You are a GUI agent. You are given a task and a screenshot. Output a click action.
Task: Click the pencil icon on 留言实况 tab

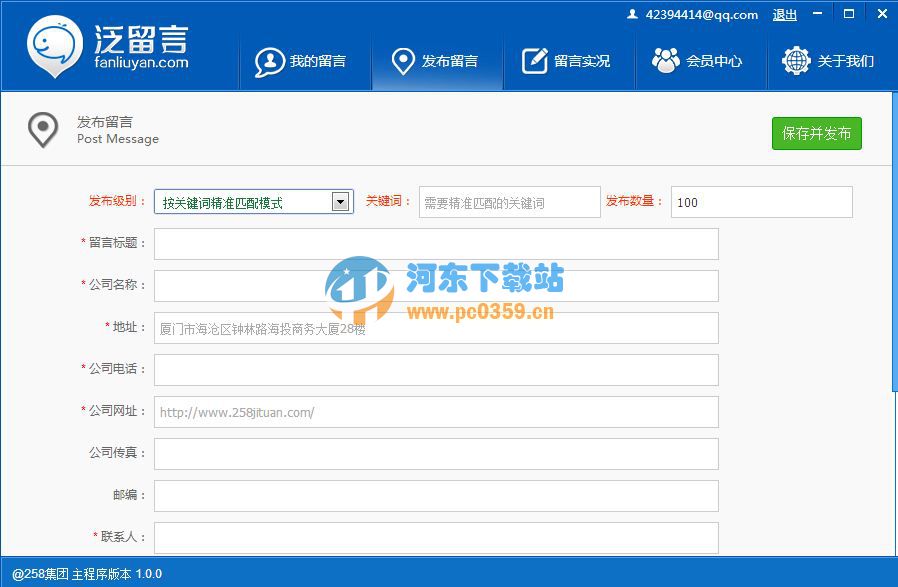(x=533, y=60)
